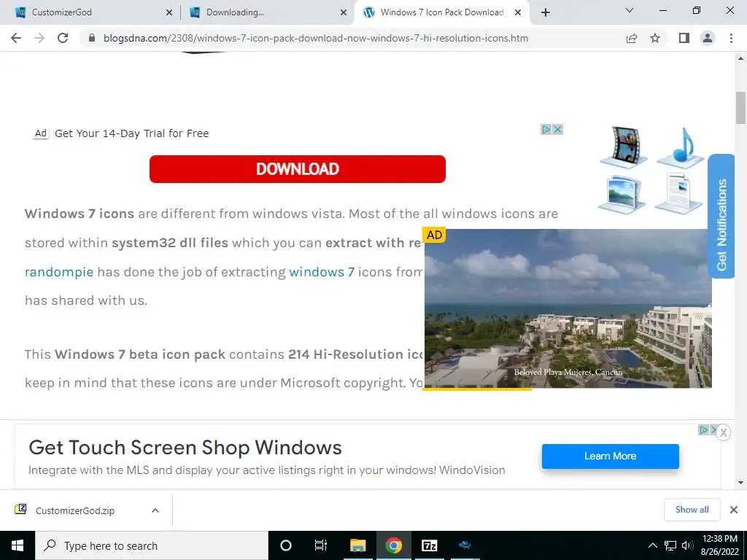Screen dimensions: 747x560
Task: Open the tab search chevron
Action: click(630, 10)
